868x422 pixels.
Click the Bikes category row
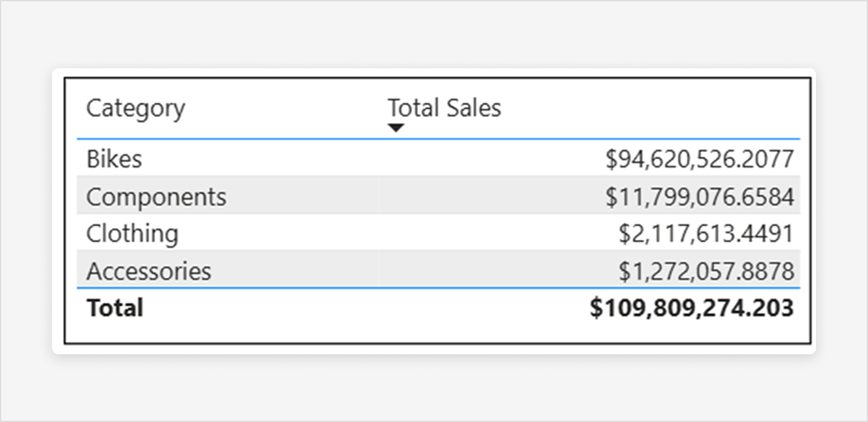114,159
